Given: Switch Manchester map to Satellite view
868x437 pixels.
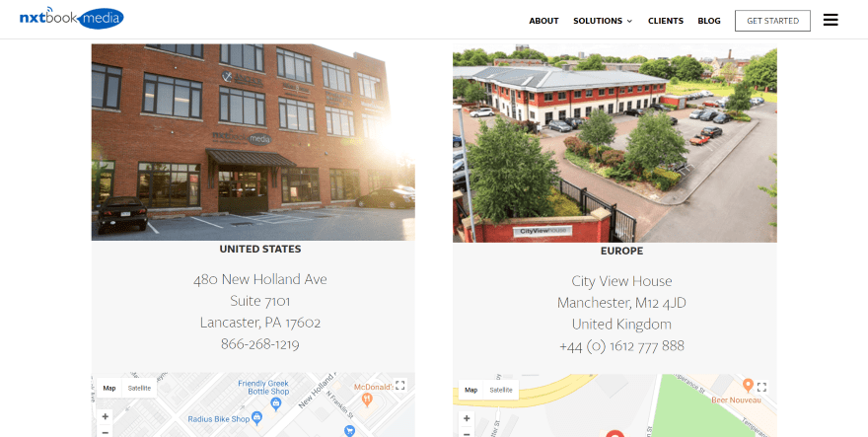Looking at the screenshot, I should click(x=501, y=390).
